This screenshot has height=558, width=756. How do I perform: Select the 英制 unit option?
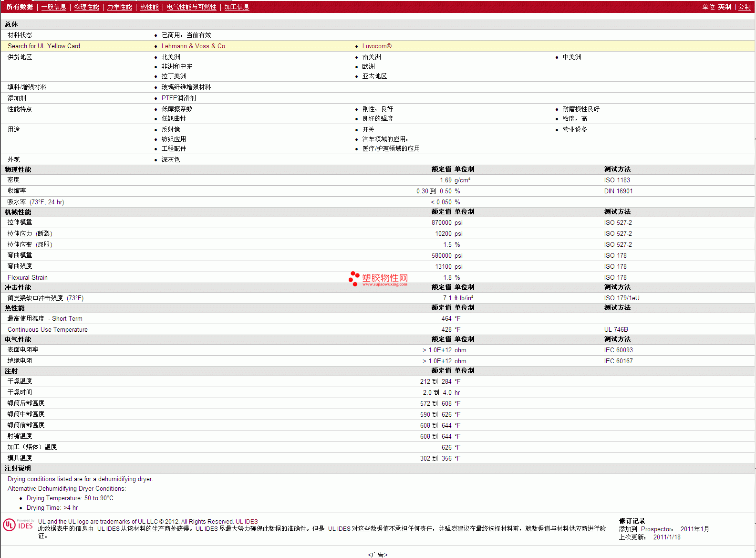725,7
